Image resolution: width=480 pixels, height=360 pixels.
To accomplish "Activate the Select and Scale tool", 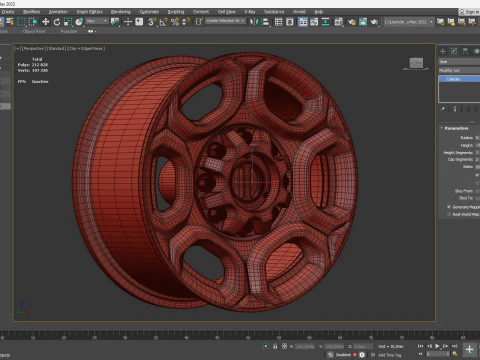I will tap(68, 22).
